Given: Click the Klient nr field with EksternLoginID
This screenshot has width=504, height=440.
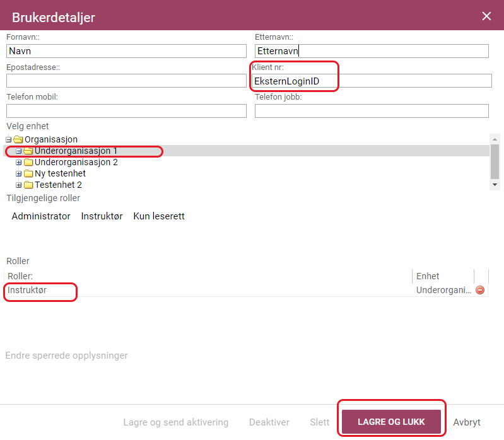Looking at the screenshot, I should tap(372, 81).
